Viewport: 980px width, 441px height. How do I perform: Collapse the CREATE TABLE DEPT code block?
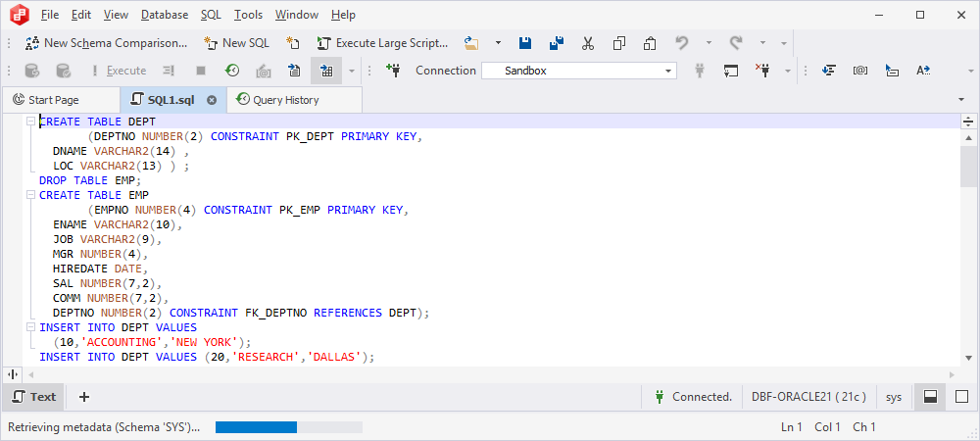[29, 122]
